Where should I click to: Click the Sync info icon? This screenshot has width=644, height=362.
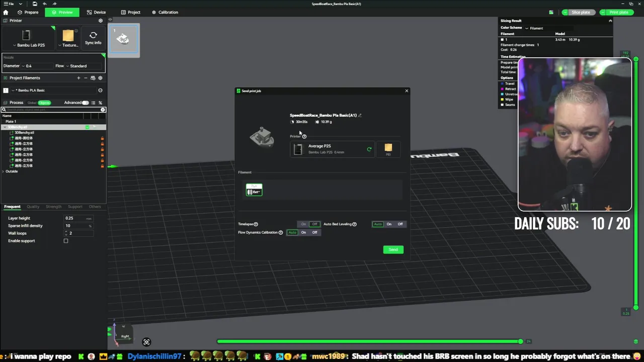93,38
